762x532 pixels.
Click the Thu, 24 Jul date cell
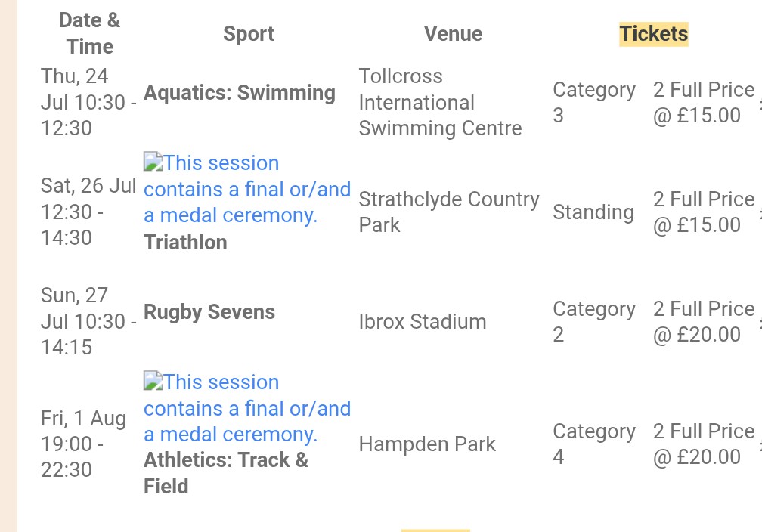tap(88, 102)
